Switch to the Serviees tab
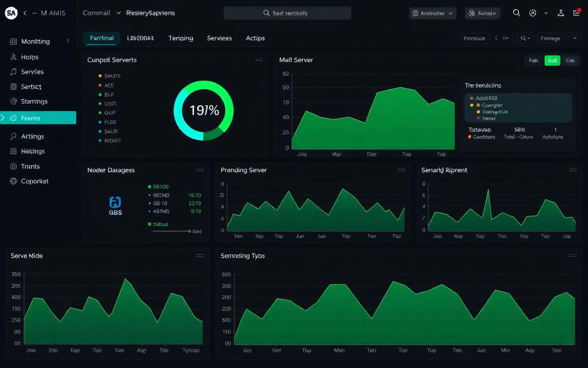 pos(219,38)
